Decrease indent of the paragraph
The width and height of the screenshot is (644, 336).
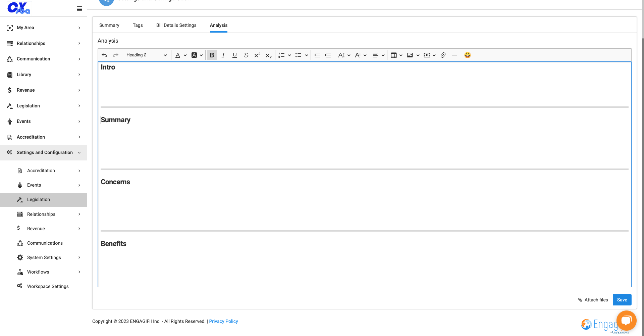317,55
